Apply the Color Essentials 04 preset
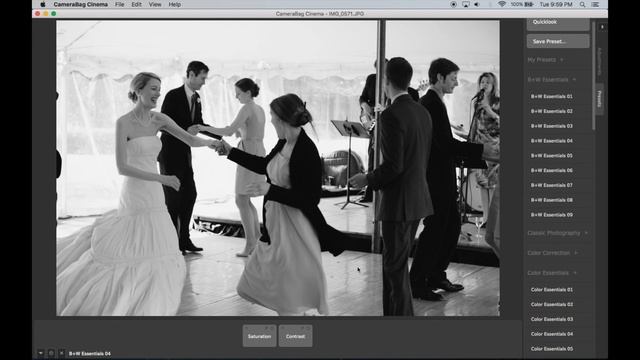Image resolution: width=640 pixels, height=360 pixels. point(551,334)
